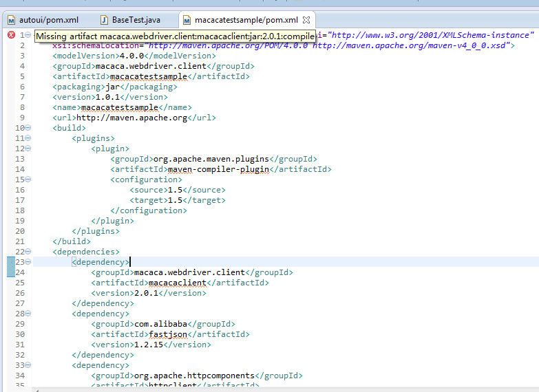Close the macacatestsample/pom.xml tab
This screenshot has width=539, height=392.
(306, 20)
